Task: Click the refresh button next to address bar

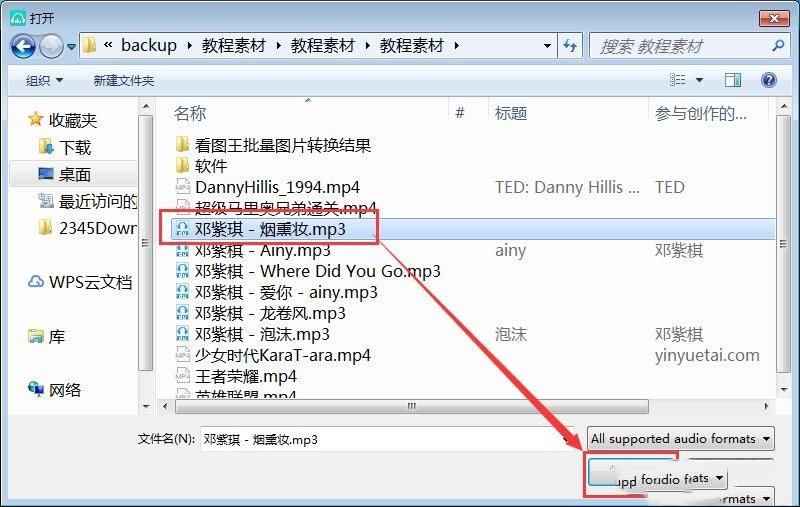Action: [570, 46]
